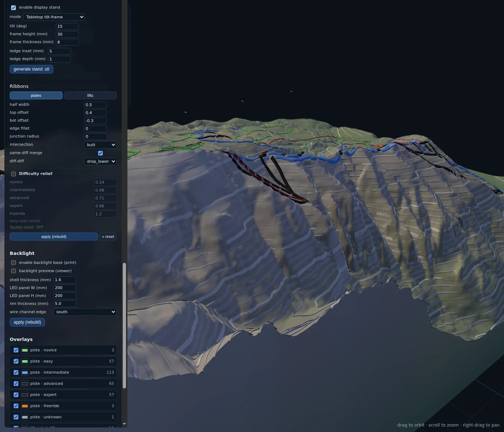
Task: Select the pistes ribbon tab
Action: pyautogui.click(x=36, y=95)
